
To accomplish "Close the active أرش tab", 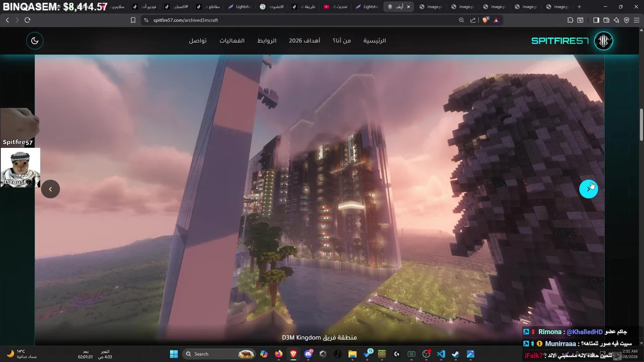I will coord(409,7).
